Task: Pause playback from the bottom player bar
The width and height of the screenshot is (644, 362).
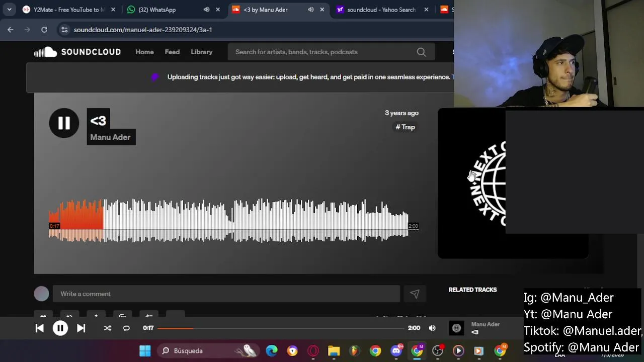Action: tap(60, 328)
